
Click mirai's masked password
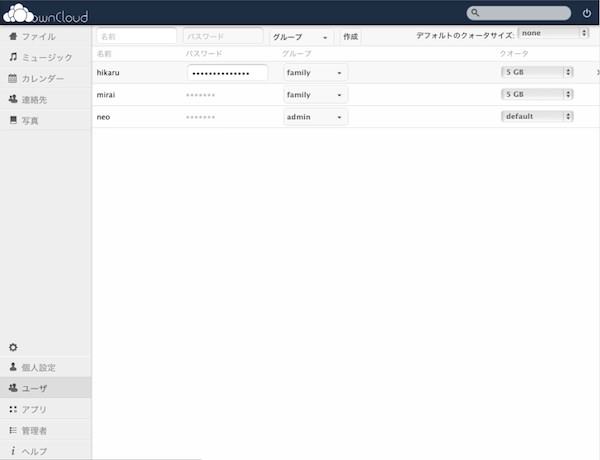201,95
